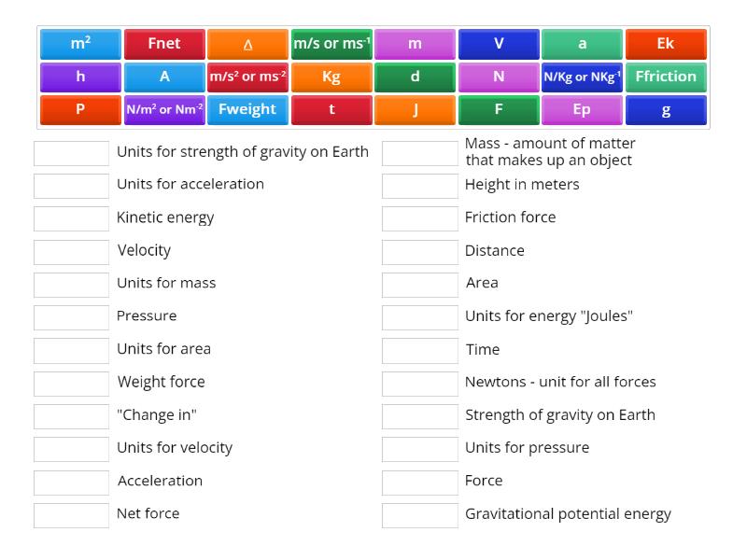Screen dimensions: 747x560
Task: Select the Δ (change in) tile
Action: click(248, 43)
